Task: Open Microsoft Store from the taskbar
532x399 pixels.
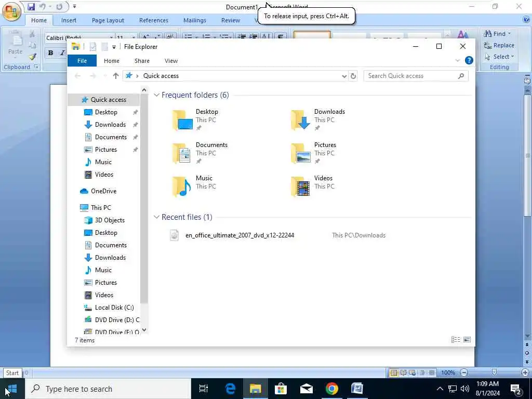Action: [281, 389]
